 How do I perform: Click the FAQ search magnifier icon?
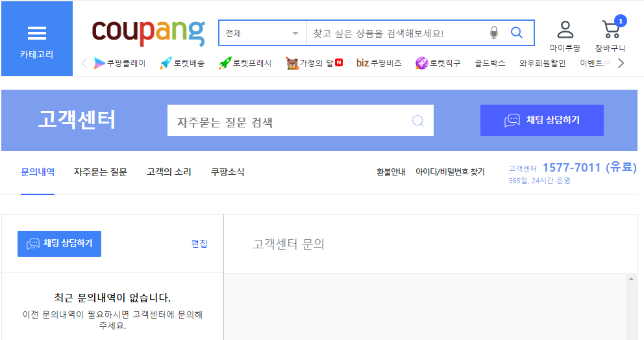417,120
